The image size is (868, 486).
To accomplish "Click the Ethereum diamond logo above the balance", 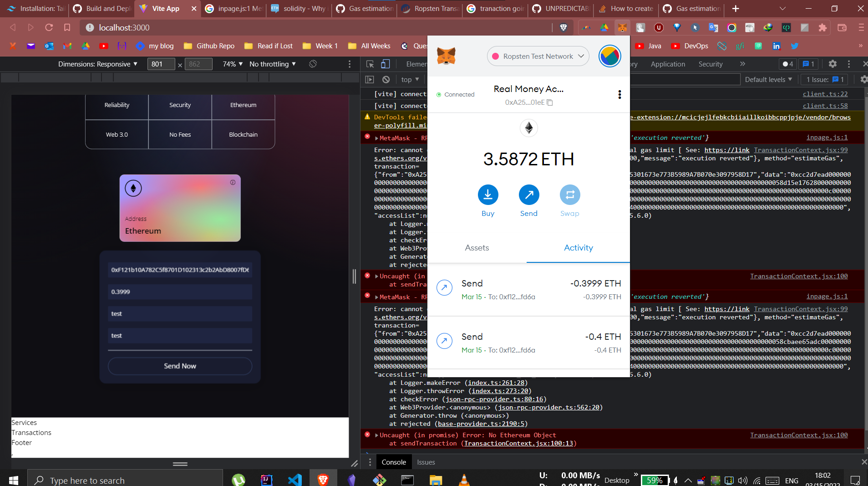I will point(528,128).
